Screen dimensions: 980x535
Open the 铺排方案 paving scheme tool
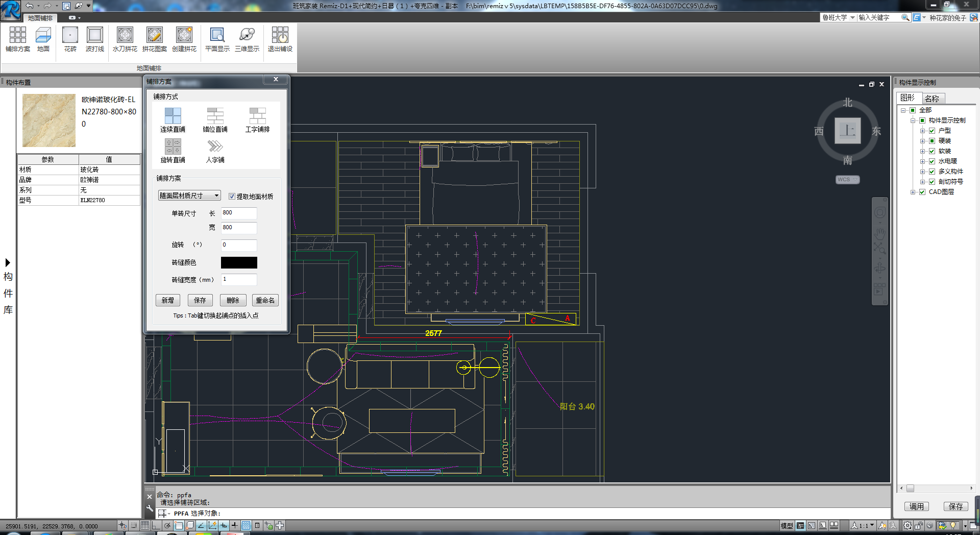[18, 39]
